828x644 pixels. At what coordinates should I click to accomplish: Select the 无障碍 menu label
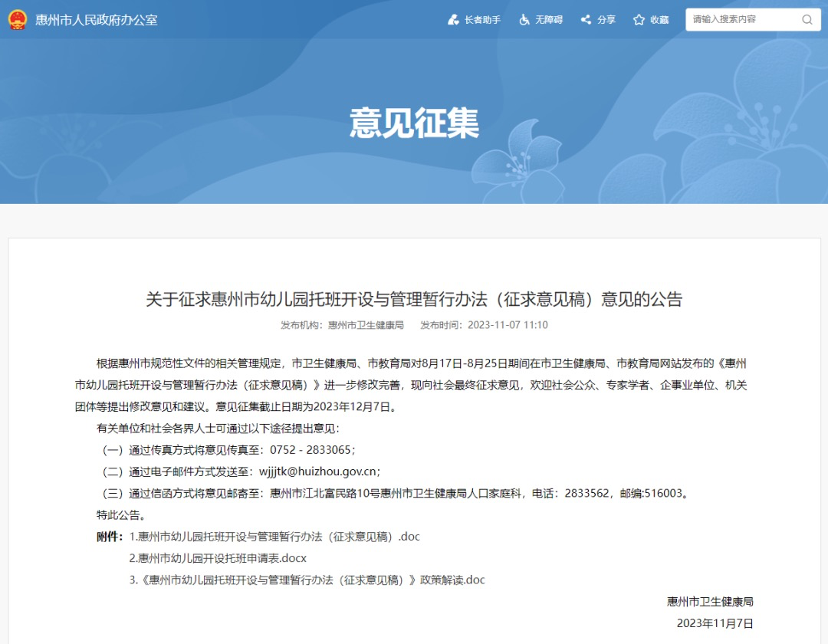click(x=549, y=20)
